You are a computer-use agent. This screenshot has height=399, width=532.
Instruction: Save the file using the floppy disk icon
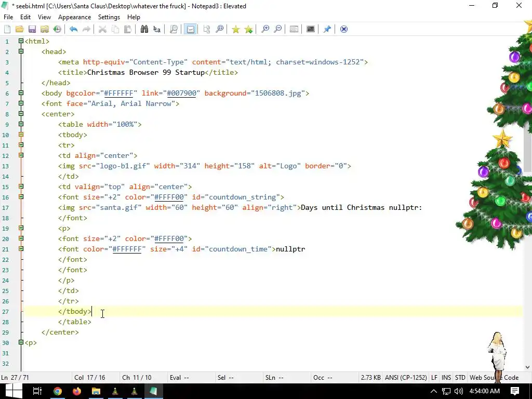pos(32,29)
